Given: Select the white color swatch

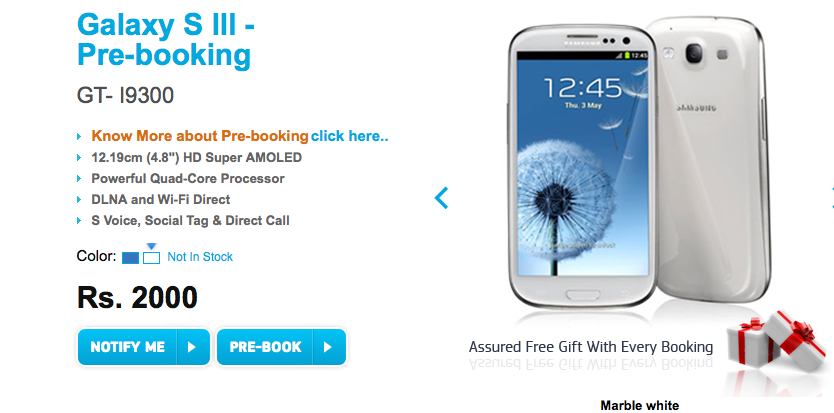Looking at the screenshot, I should pos(152,258).
